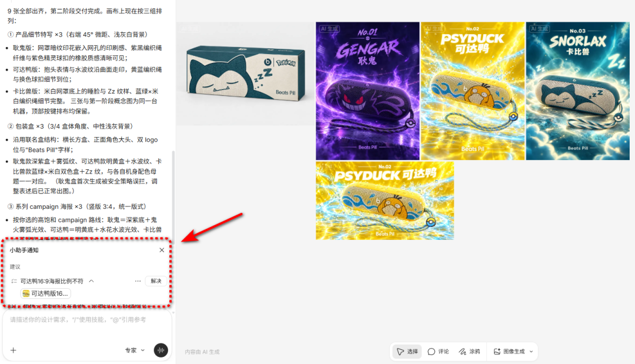Select the 选择 pointer tool
The height and width of the screenshot is (364, 635).
407,352
